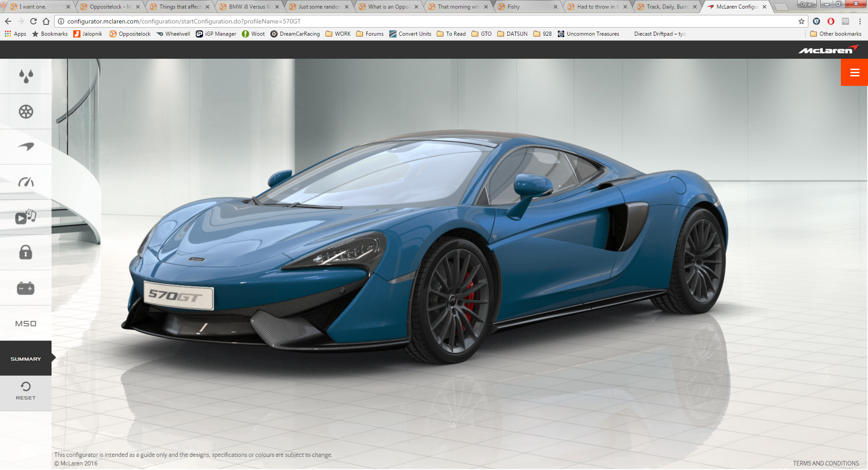Reset the car configuration

[x=26, y=391]
